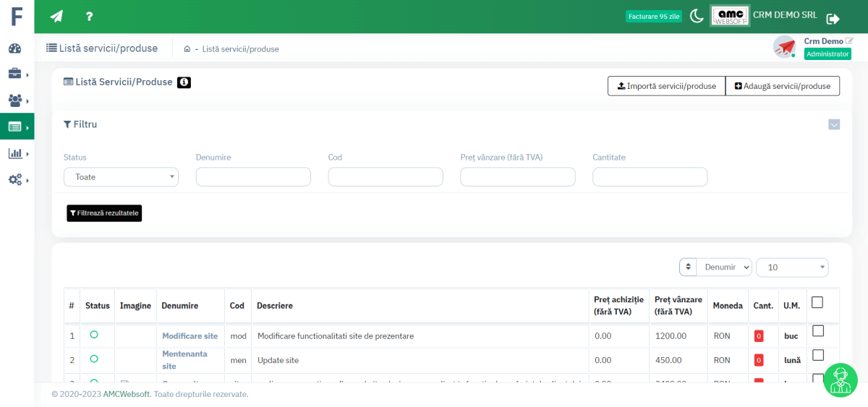Click the Adaugă servicii/produse button
This screenshot has width=868, height=407.
click(782, 86)
